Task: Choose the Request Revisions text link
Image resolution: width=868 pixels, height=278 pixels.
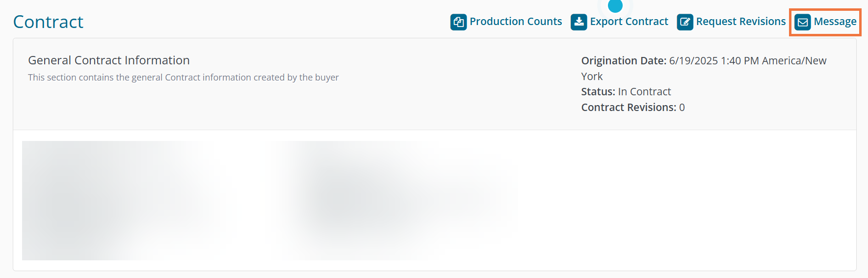Action: coord(741,22)
